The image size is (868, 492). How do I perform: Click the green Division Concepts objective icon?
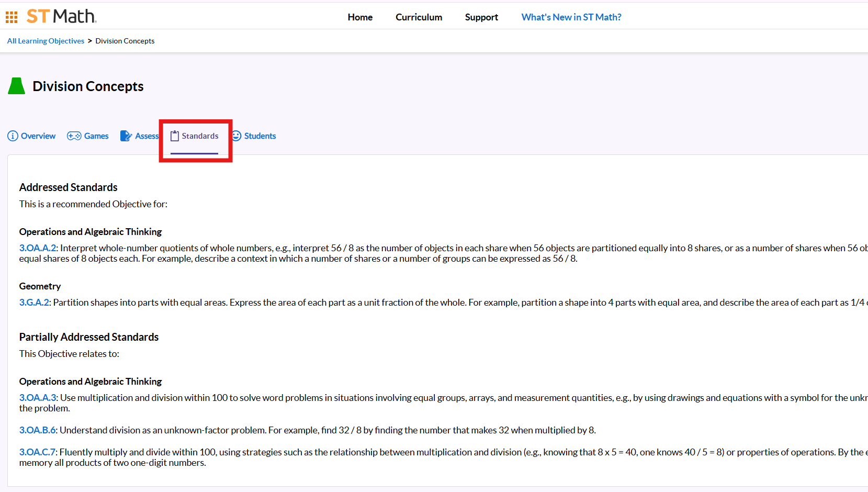point(17,86)
